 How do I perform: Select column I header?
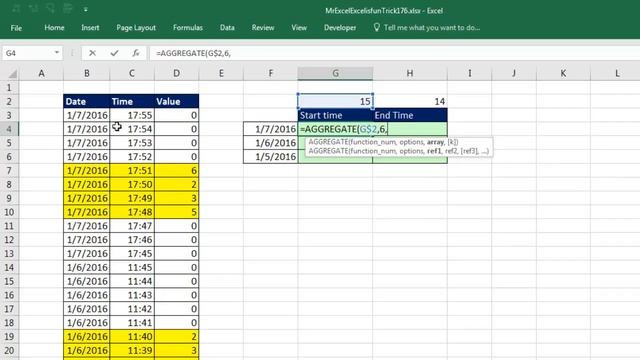pyautogui.click(x=469, y=73)
